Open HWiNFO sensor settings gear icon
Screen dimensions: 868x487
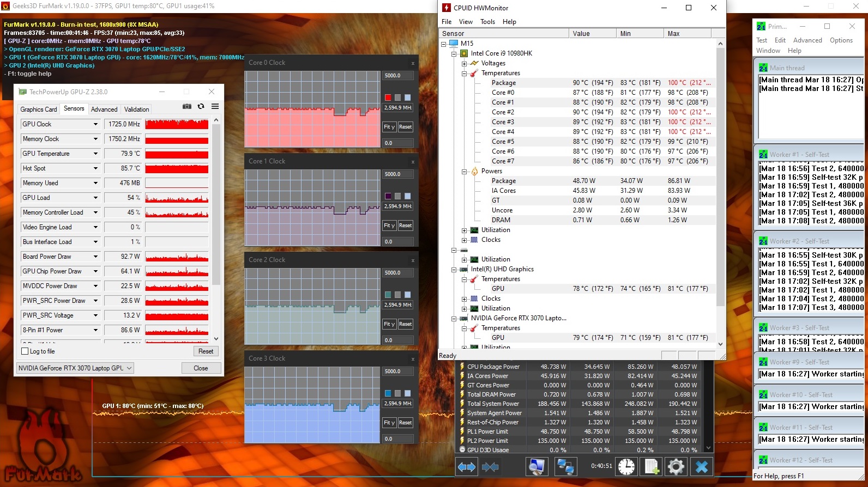click(676, 467)
